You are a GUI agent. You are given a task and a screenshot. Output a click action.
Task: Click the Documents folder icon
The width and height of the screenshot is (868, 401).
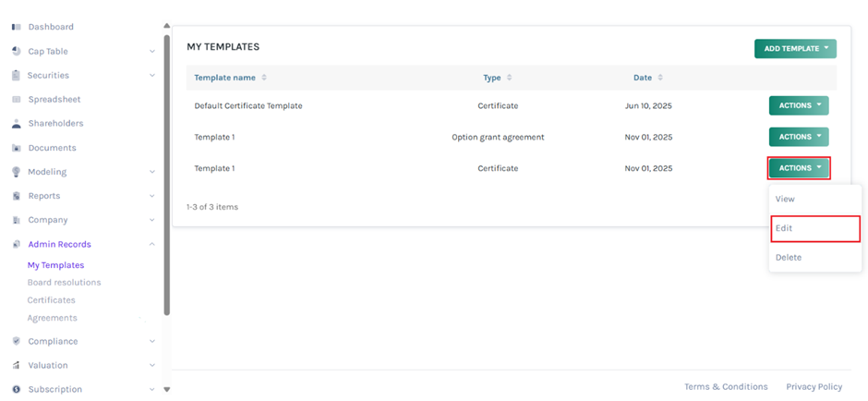pyautogui.click(x=16, y=148)
